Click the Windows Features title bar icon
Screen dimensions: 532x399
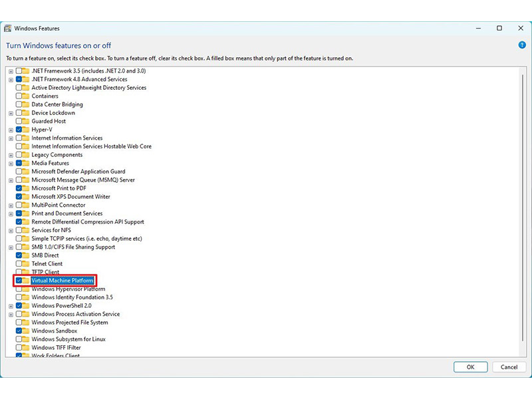7,29
